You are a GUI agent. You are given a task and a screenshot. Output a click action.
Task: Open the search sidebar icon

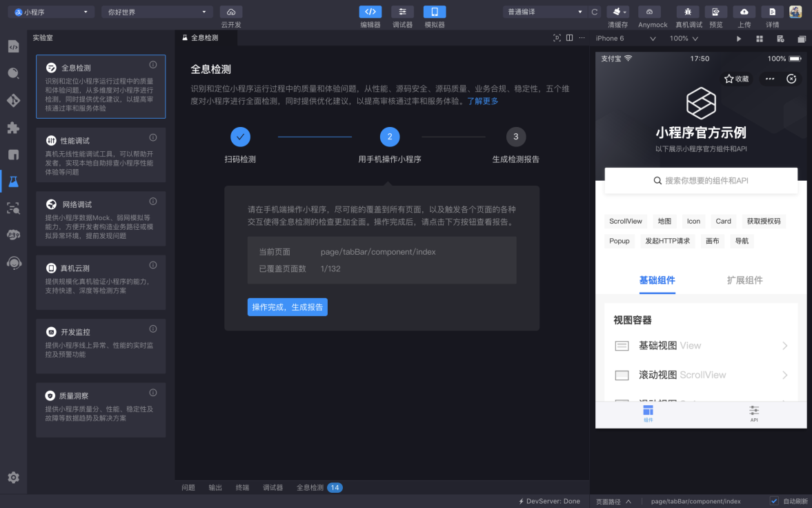click(14, 73)
